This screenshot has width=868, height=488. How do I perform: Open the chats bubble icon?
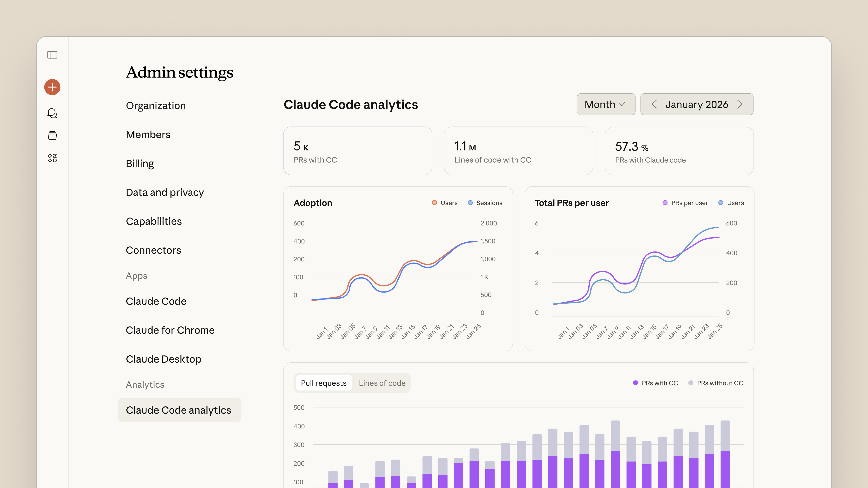coord(52,113)
